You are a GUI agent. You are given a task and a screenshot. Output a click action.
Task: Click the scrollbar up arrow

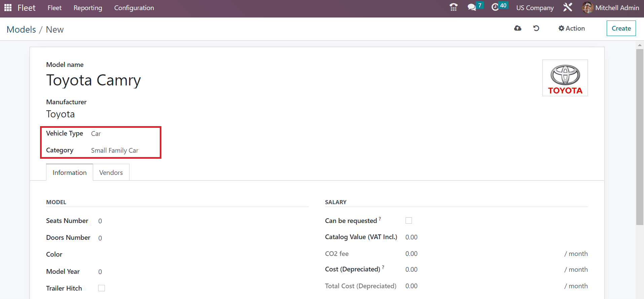tap(640, 45)
